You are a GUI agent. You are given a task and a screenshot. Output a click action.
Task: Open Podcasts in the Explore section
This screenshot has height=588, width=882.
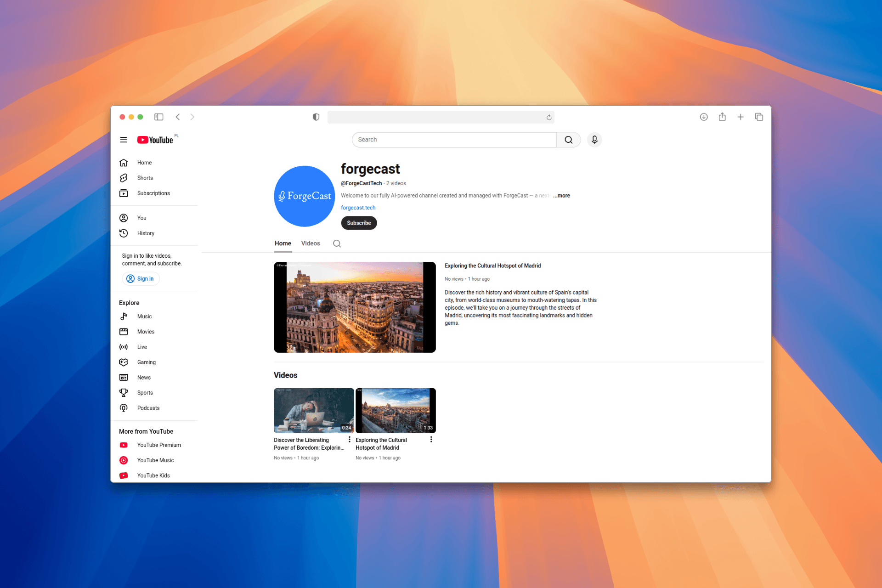148,408
